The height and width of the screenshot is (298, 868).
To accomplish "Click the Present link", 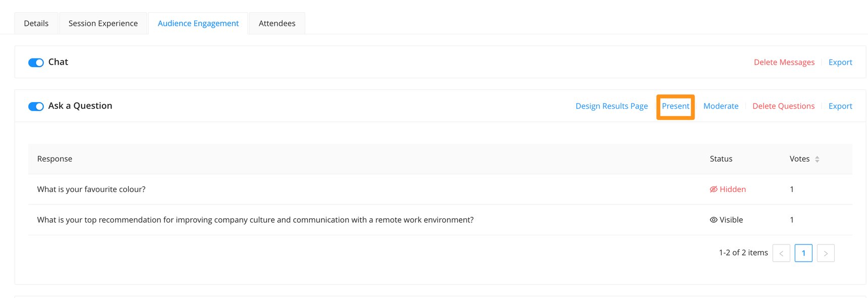I will click(675, 106).
